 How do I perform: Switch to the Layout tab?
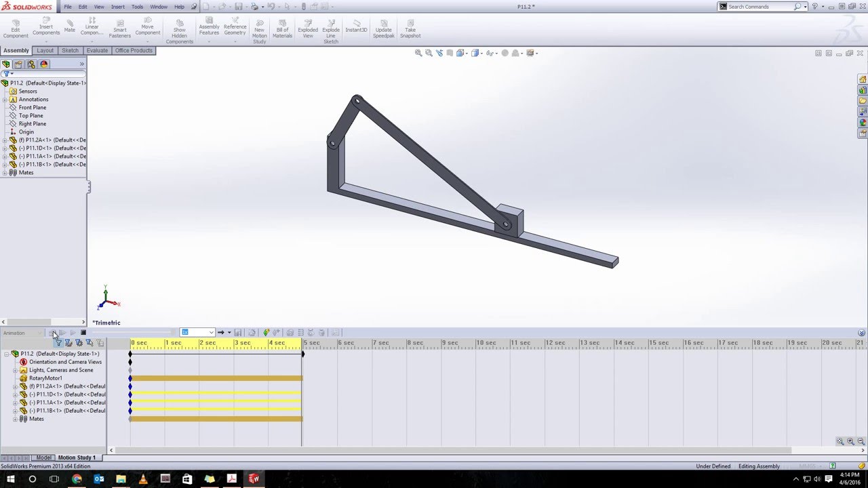pos(45,51)
